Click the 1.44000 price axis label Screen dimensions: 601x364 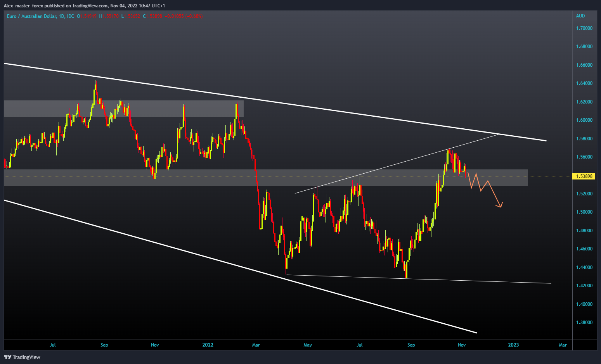click(584, 267)
